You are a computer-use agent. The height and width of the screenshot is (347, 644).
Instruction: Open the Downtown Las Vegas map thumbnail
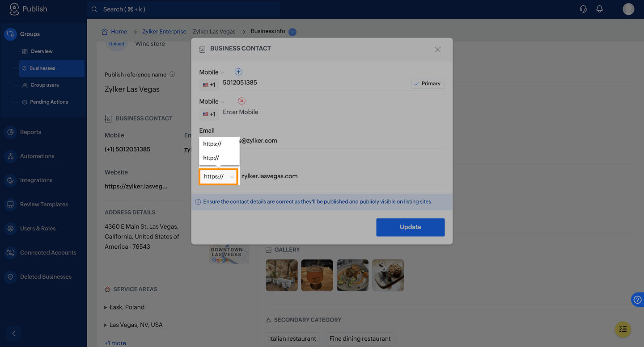point(229,254)
